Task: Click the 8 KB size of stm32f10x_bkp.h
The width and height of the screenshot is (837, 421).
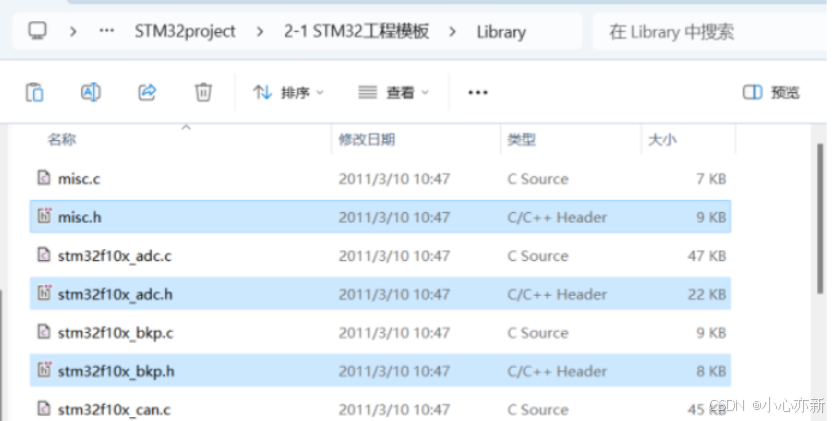Action: tap(711, 371)
